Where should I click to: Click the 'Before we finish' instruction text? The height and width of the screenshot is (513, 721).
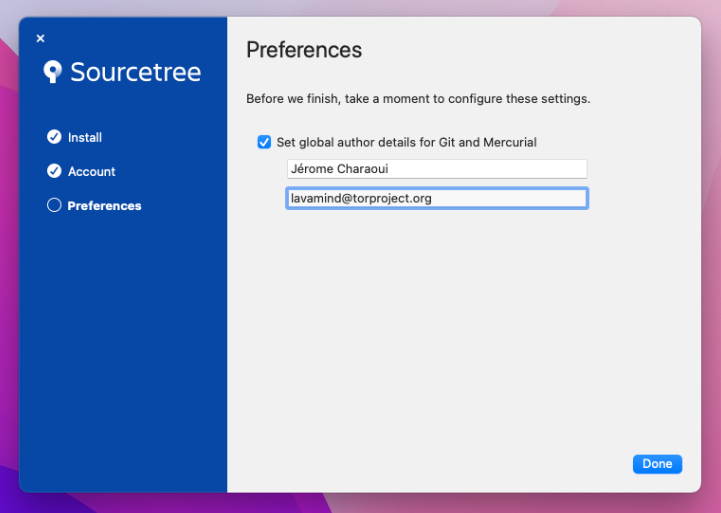[x=418, y=99]
